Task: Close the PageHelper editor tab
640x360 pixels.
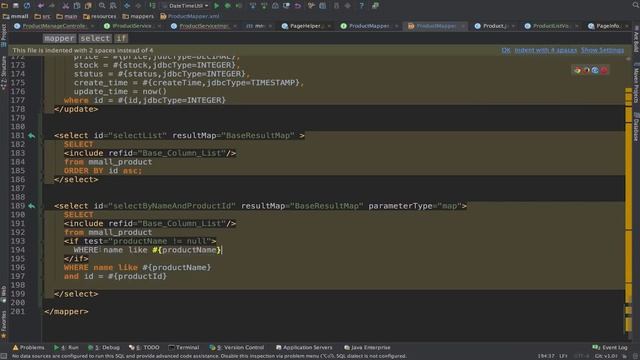Action: pos(329,26)
